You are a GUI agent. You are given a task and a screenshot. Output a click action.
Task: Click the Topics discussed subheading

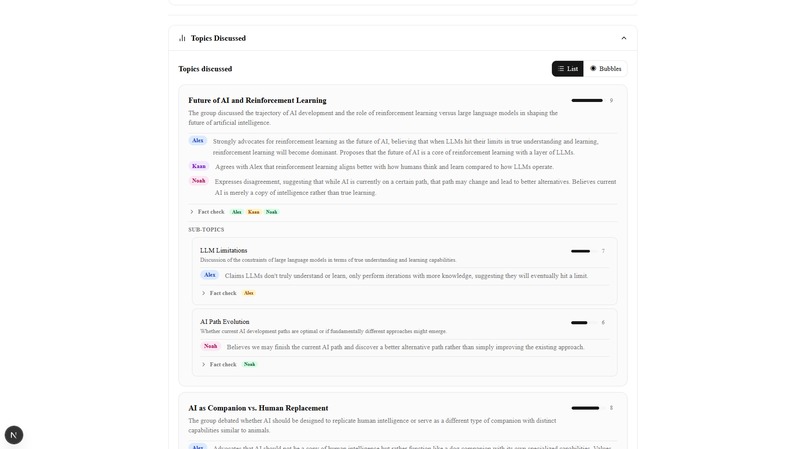205,69
